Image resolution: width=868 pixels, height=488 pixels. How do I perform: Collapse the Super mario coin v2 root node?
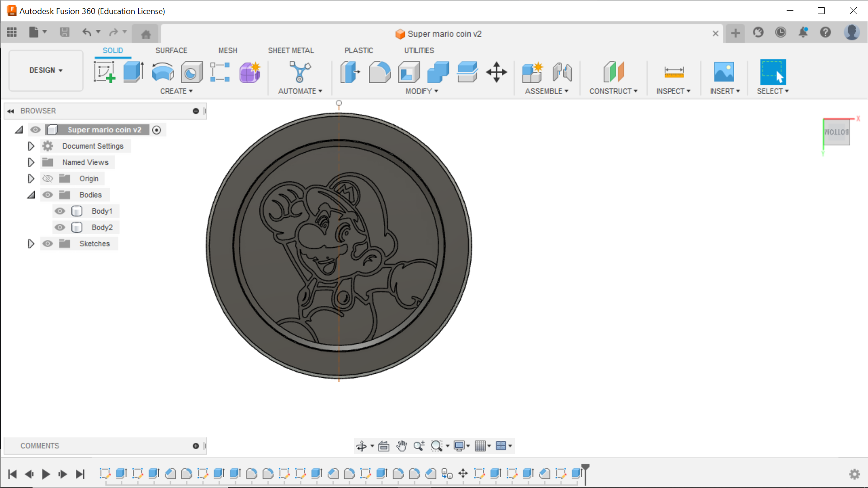point(19,130)
